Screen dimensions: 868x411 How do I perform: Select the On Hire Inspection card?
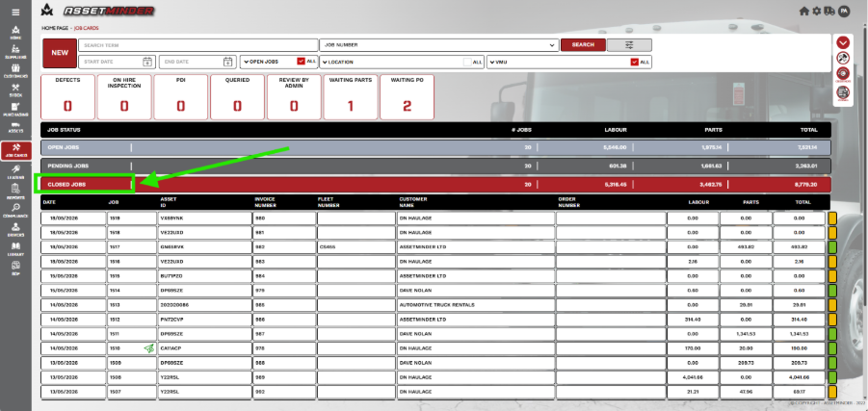coord(124,97)
